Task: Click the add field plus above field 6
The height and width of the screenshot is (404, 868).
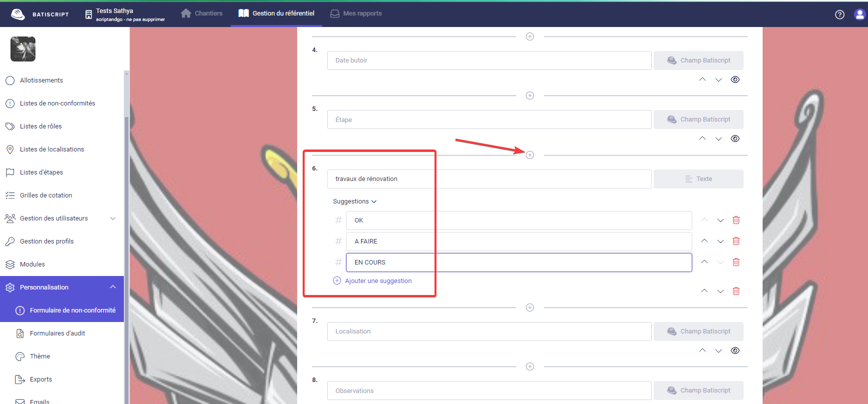Action: click(x=530, y=155)
